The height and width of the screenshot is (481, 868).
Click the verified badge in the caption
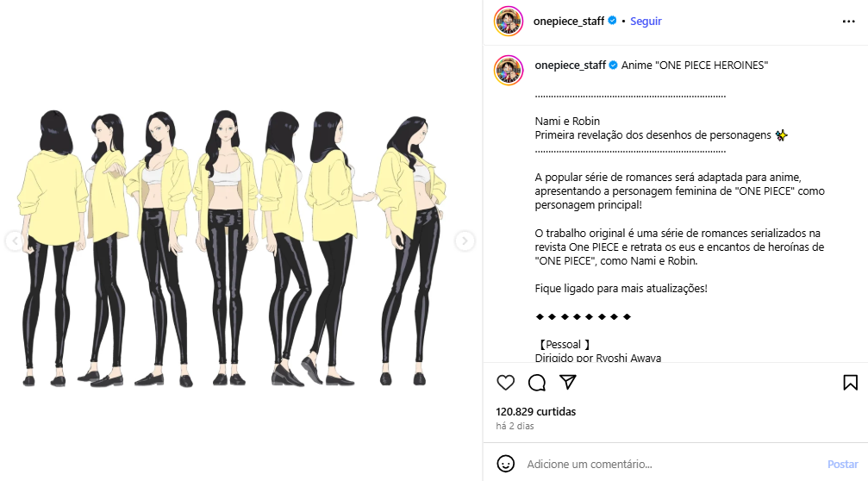coord(614,66)
